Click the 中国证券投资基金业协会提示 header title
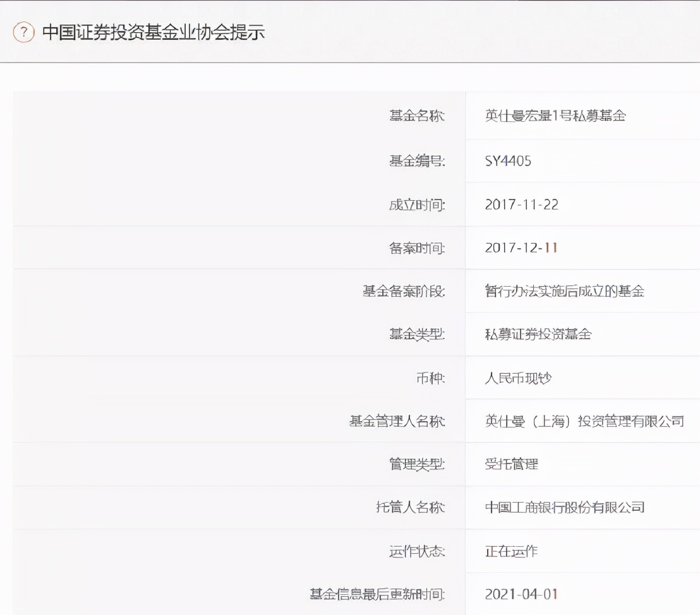The width and height of the screenshot is (700, 615). (x=154, y=32)
